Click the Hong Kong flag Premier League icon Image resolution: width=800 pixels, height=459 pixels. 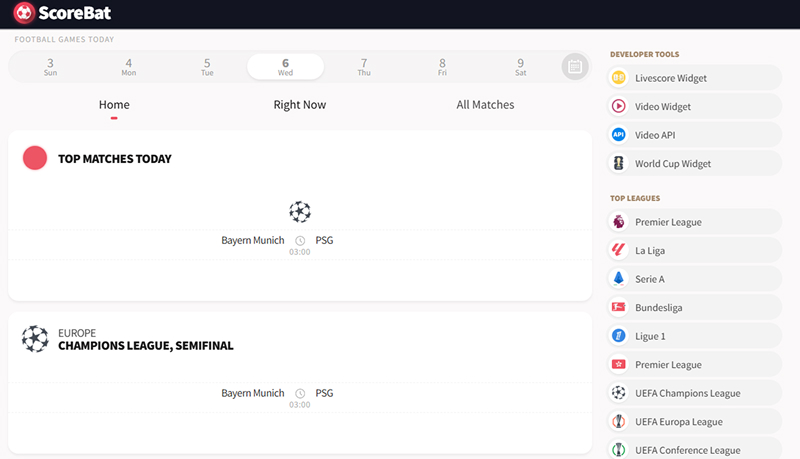tap(618, 365)
